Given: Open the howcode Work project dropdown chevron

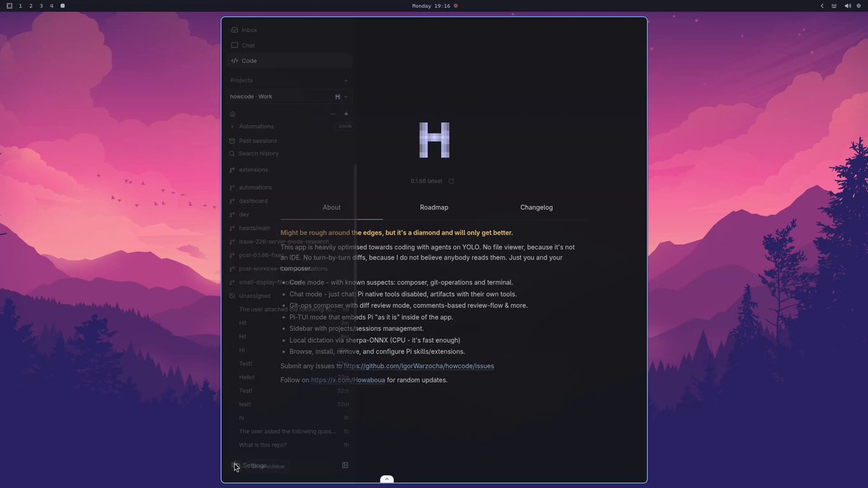Looking at the screenshot, I should click(346, 97).
